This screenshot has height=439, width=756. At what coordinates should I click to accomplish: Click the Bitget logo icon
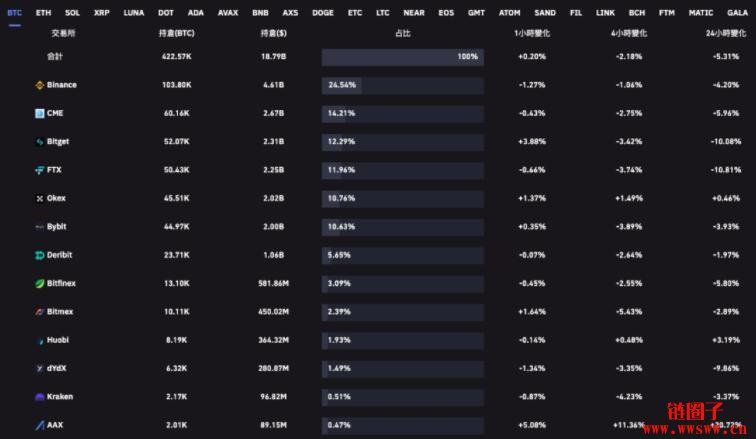point(40,142)
